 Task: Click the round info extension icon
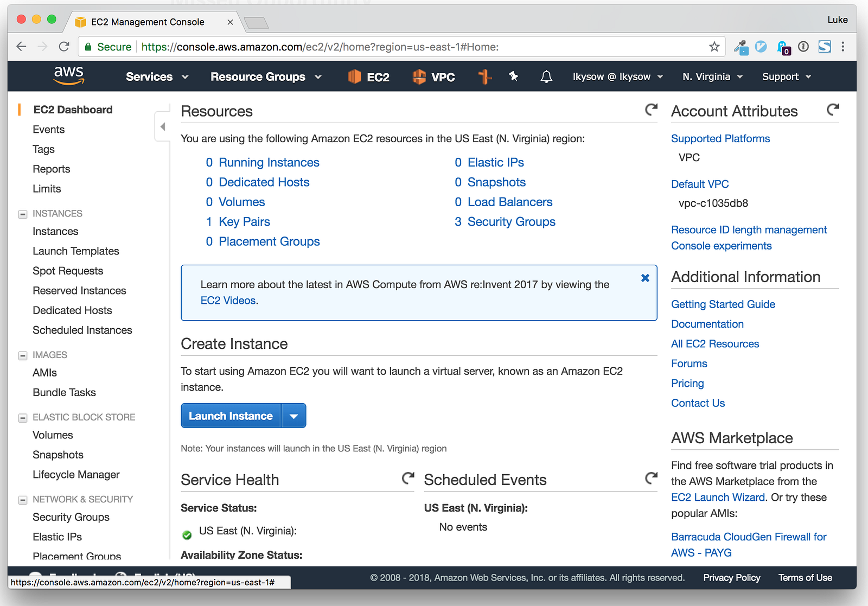click(803, 47)
